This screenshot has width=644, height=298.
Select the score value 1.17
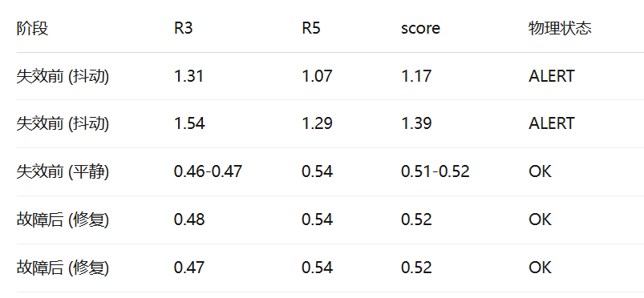tap(416, 76)
